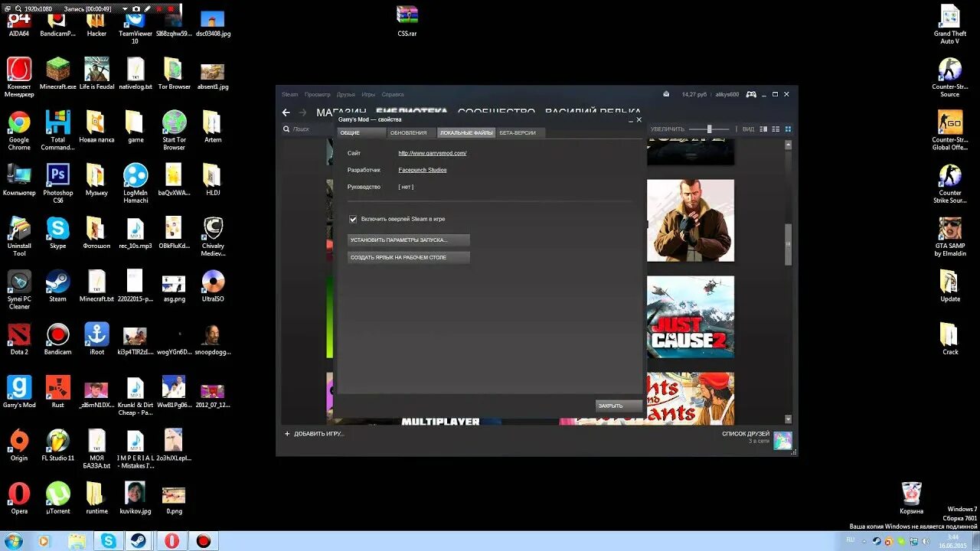Viewport: 980px width, 551px height.
Task: Adjust the УВЕЛИЧИТЬ zoom slider
Action: click(x=710, y=129)
